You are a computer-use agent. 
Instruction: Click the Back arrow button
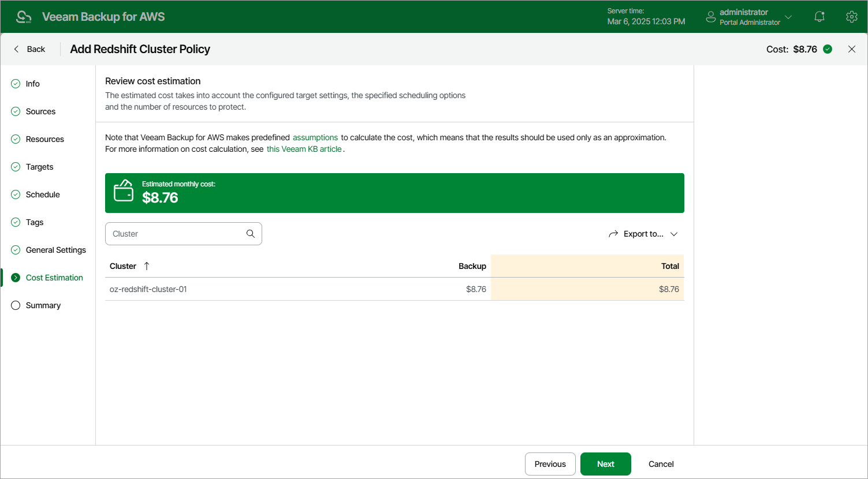pos(29,49)
